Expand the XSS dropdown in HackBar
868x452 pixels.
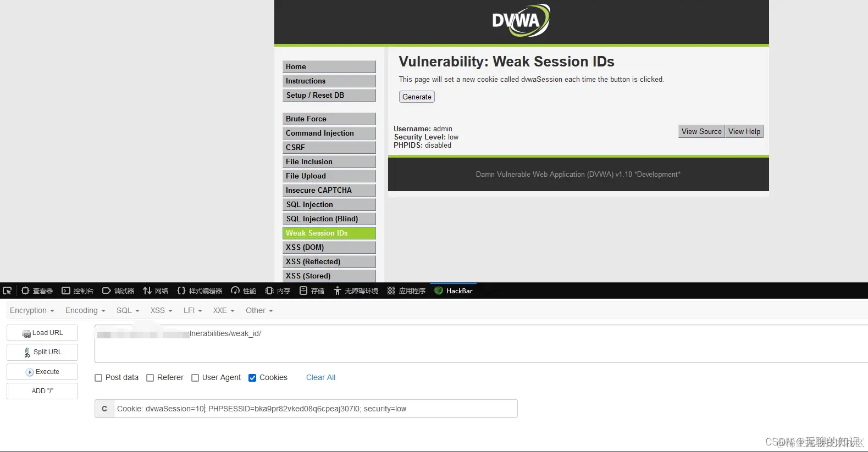[x=162, y=310]
